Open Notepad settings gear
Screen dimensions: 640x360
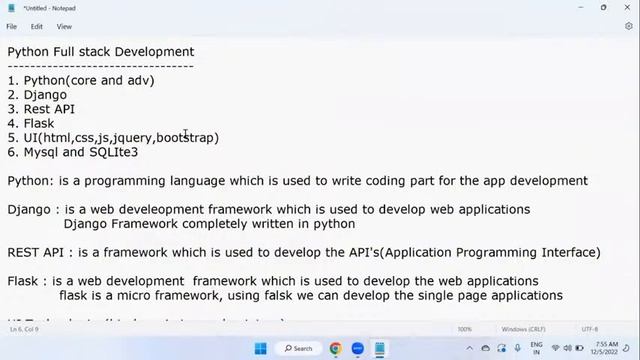click(x=629, y=26)
